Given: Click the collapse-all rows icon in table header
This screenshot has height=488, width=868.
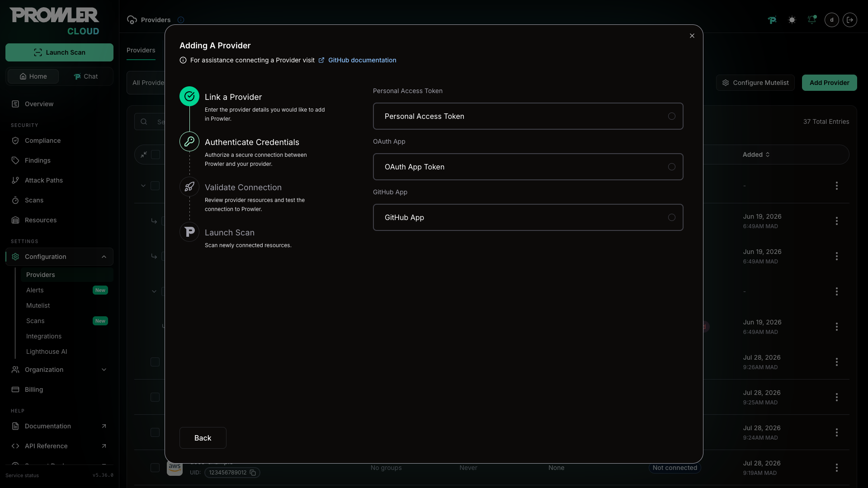Looking at the screenshot, I should (144, 155).
